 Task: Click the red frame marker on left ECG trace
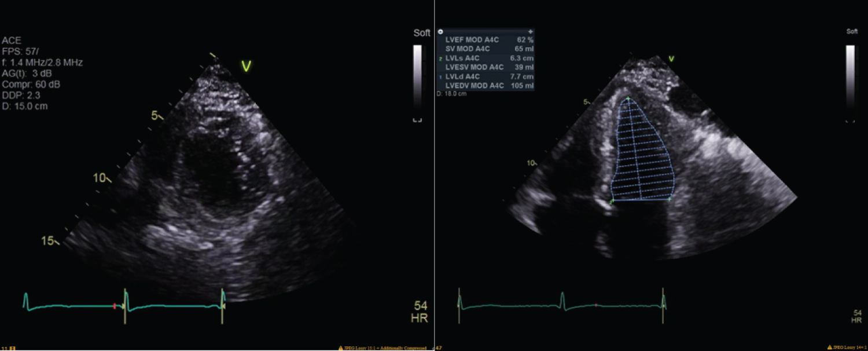click(x=115, y=306)
